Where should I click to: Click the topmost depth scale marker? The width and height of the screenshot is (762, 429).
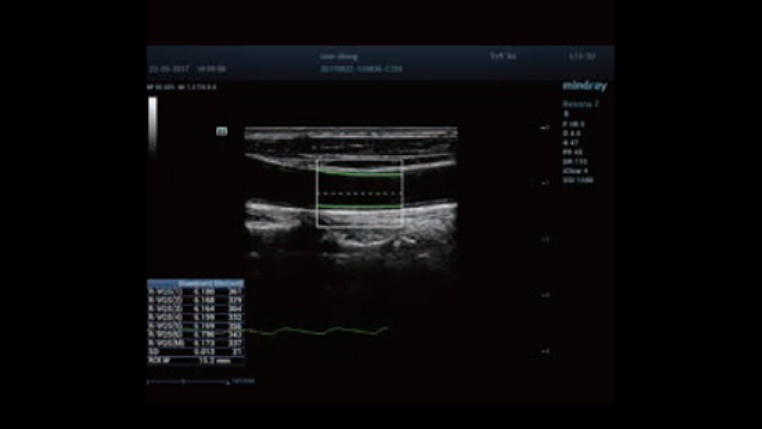(545, 128)
